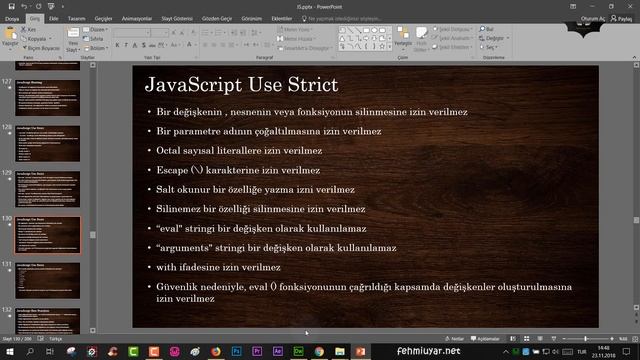Undo the last action

24,7
